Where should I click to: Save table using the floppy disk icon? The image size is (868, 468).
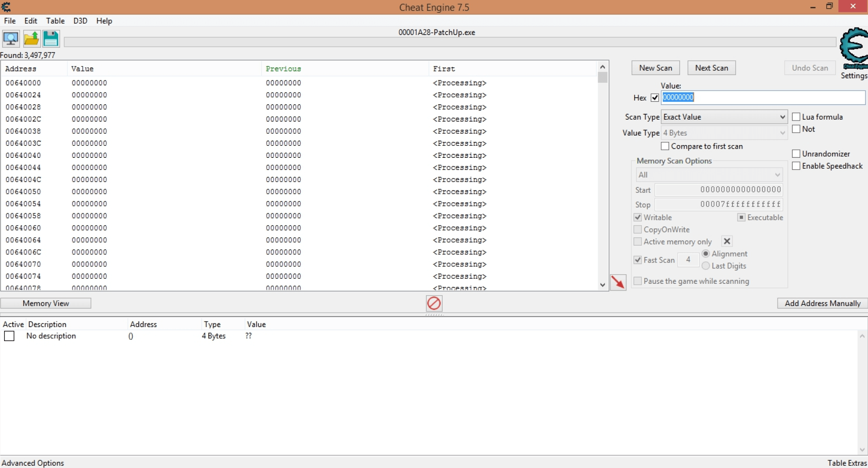[51, 39]
